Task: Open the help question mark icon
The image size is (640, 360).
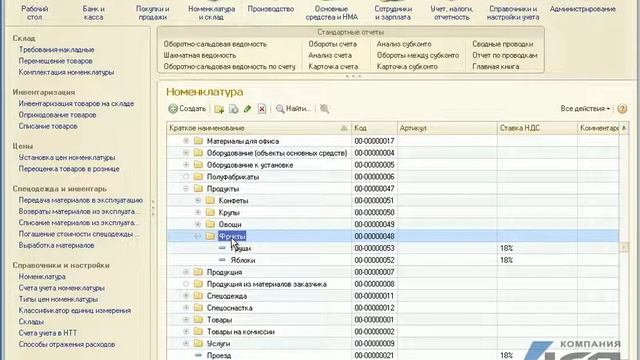Action: click(x=622, y=109)
